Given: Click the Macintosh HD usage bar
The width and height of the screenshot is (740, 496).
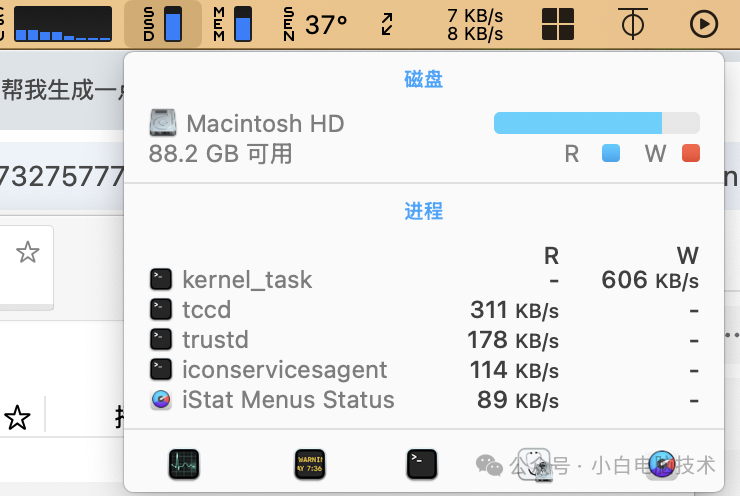Looking at the screenshot, I should 597,123.
